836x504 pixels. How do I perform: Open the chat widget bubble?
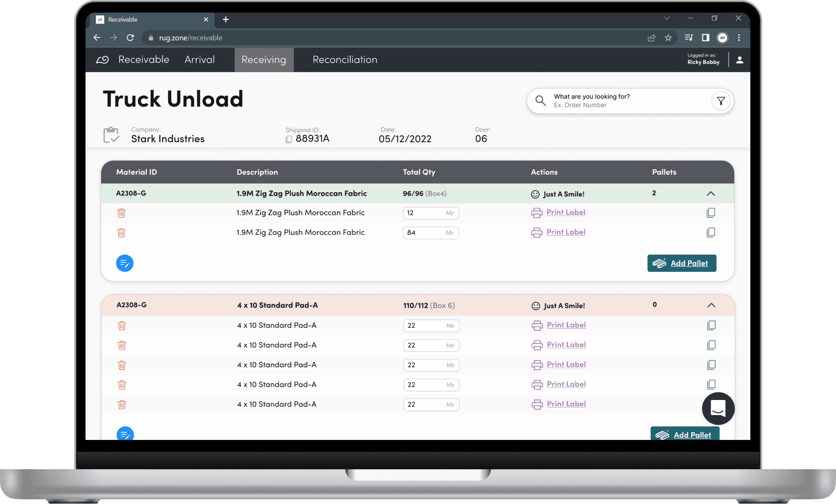tap(718, 408)
